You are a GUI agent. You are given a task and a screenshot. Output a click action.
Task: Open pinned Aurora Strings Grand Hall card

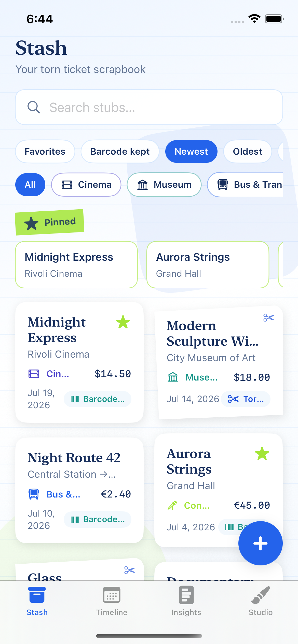point(208,265)
